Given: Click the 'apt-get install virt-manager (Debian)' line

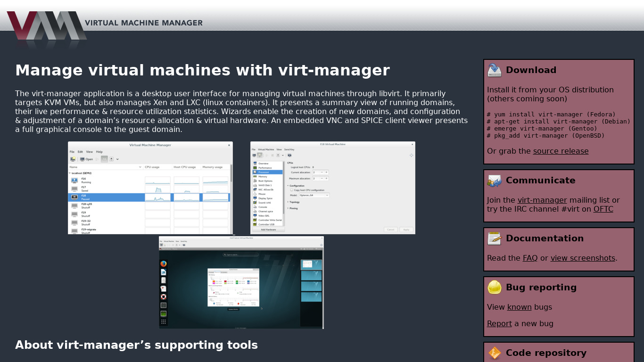Looking at the screenshot, I should (x=559, y=122).
